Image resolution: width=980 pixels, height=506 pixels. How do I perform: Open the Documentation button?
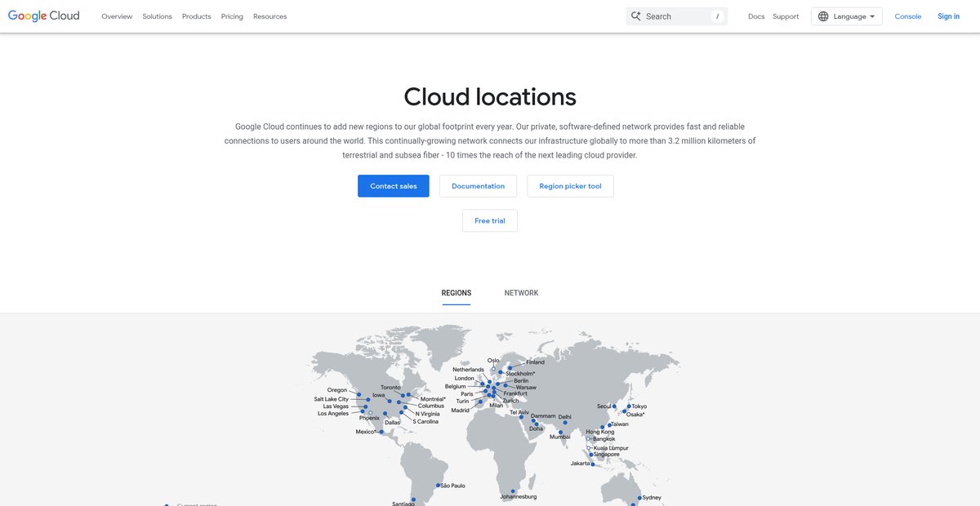point(478,186)
